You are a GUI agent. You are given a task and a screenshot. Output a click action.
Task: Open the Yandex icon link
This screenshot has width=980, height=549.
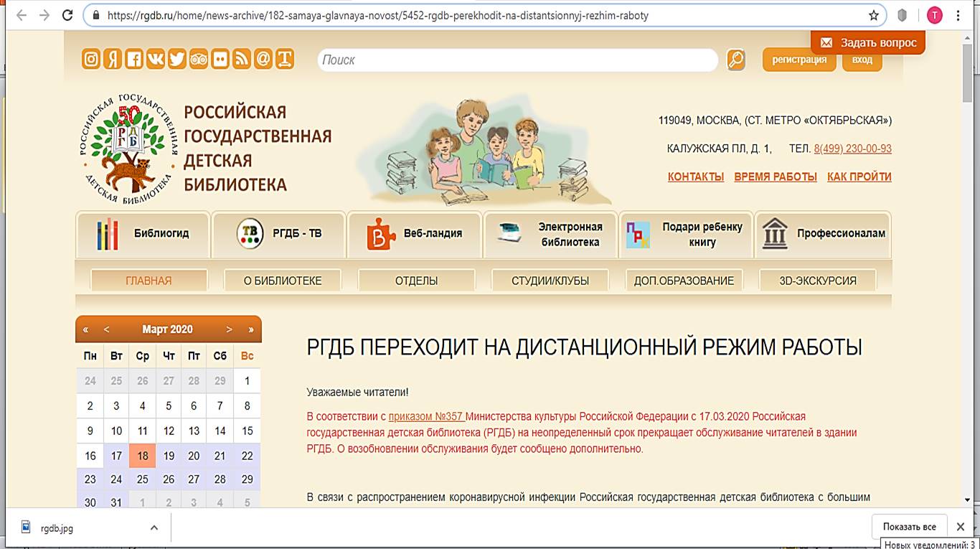(x=113, y=60)
